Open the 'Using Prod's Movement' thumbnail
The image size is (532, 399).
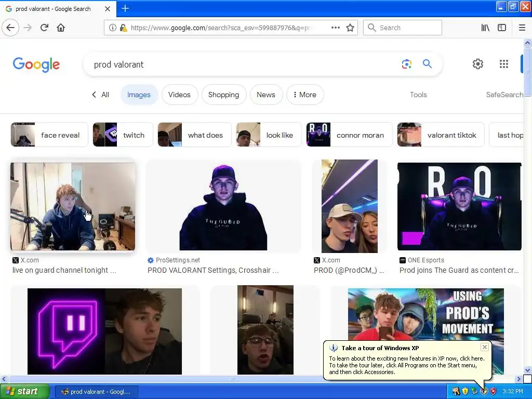pyautogui.click(x=426, y=314)
